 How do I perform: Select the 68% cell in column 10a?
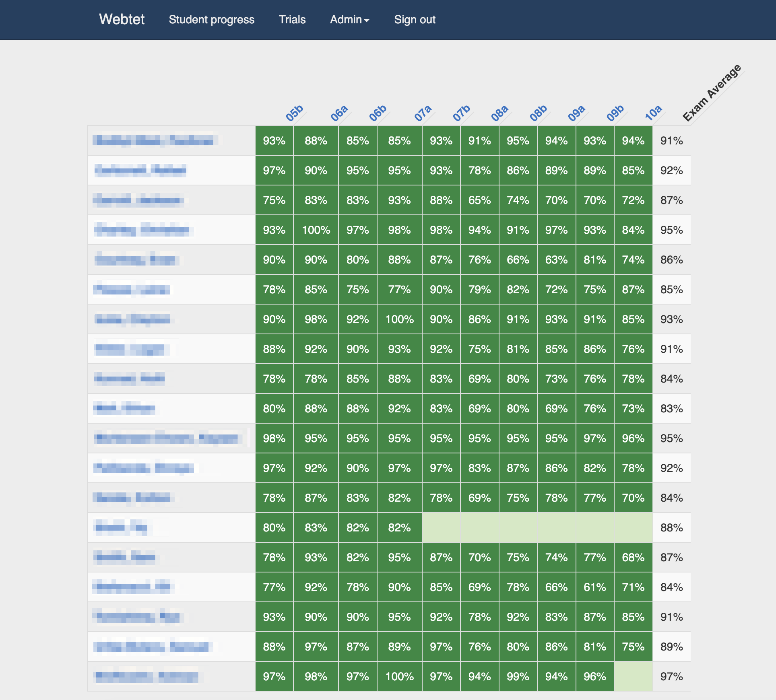tap(634, 557)
